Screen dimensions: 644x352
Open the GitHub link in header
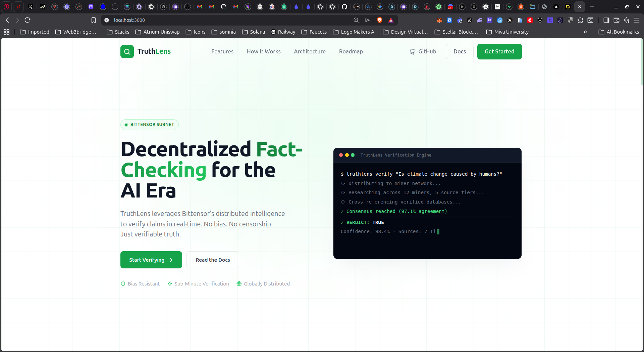point(423,51)
